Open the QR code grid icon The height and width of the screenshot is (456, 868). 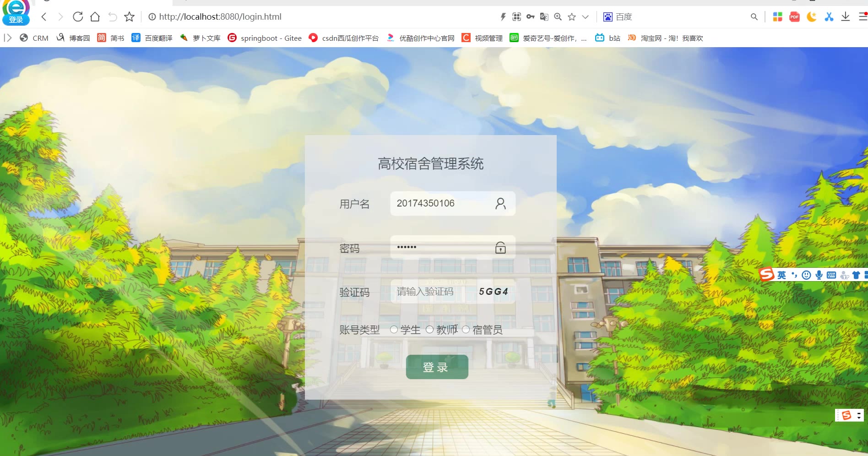(517, 17)
